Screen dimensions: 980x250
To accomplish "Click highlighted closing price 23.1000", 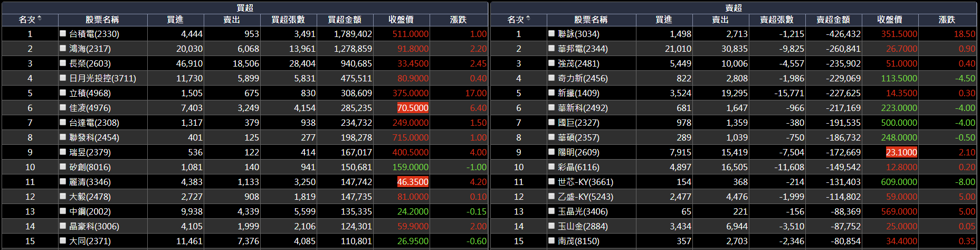I will 901,152.
